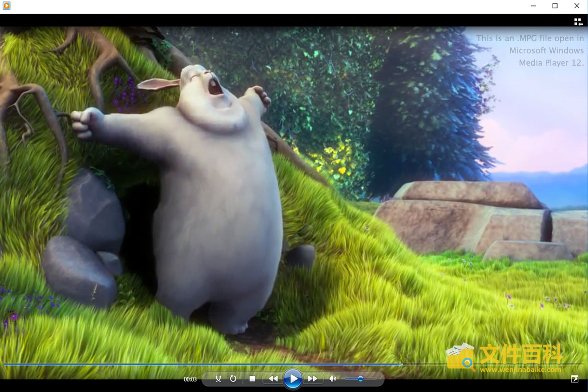Click the video display area
Image resolution: width=588 pixels, height=392 pixels.
(x=294, y=194)
